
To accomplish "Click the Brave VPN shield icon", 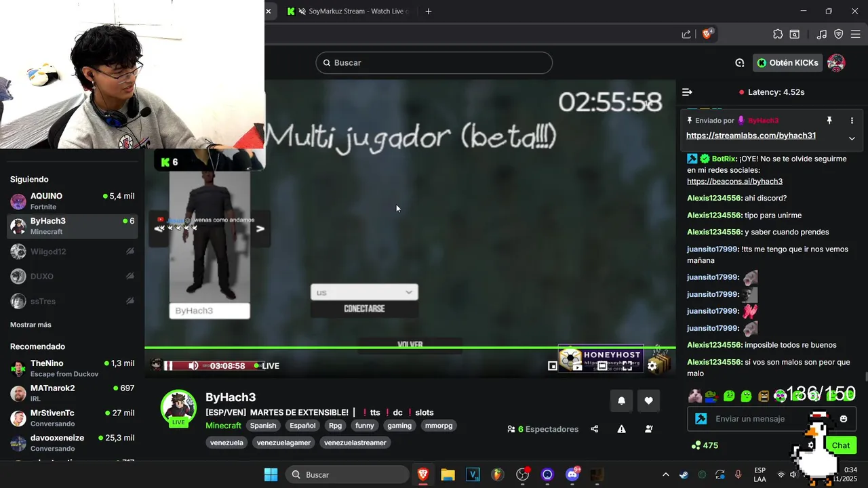I will 838,34.
